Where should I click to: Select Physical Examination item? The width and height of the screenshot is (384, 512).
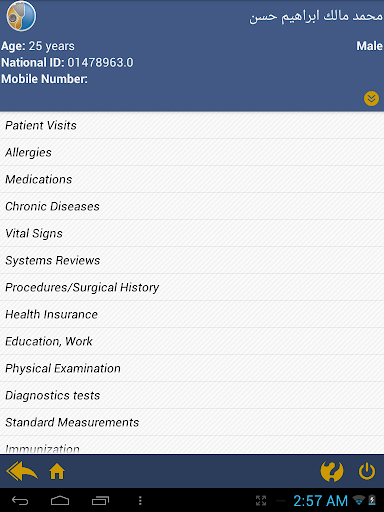(x=192, y=368)
